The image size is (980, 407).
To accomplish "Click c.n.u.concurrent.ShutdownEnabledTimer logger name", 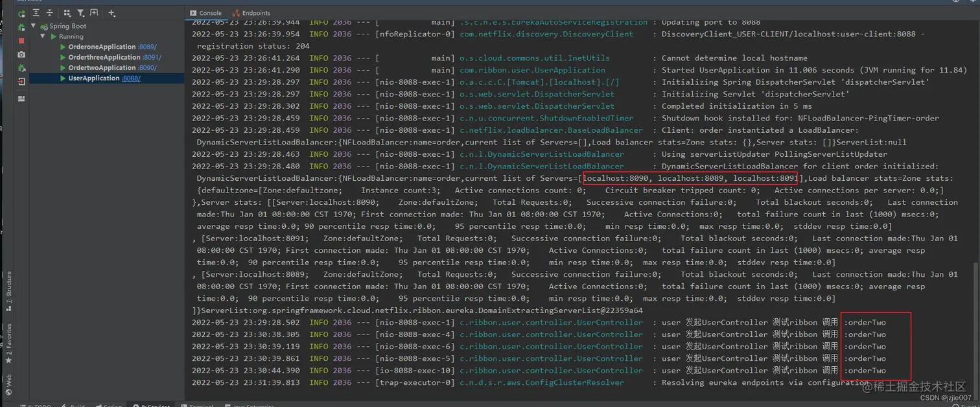I will click(546, 118).
